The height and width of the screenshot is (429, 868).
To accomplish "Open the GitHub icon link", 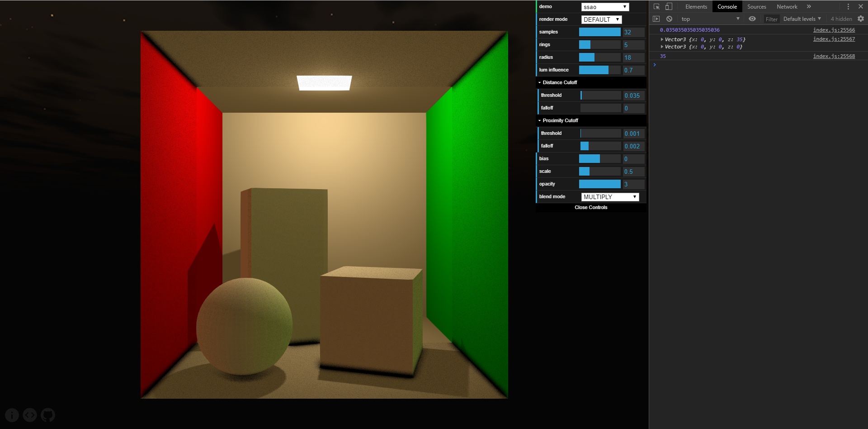I will [x=48, y=415].
